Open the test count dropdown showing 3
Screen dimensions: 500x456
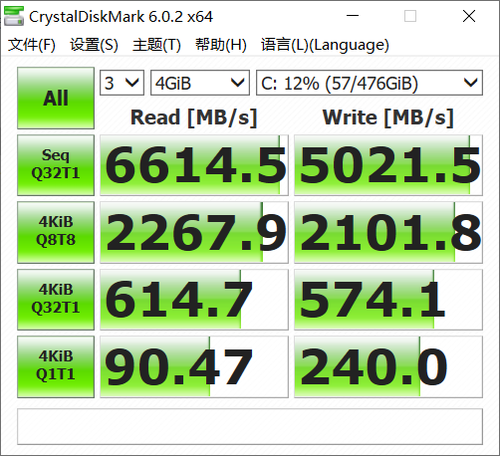tap(122, 83)
